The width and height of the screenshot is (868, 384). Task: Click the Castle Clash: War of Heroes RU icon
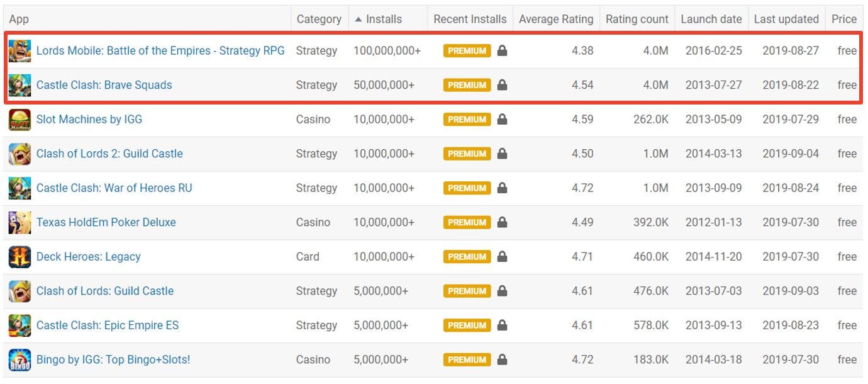point(19,188)
